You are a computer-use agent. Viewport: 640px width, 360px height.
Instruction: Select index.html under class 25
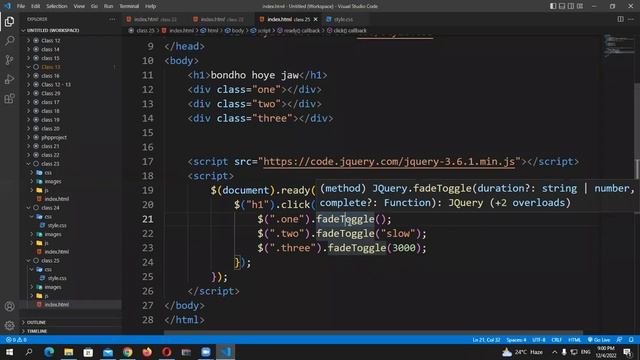[x=57, y=304]
